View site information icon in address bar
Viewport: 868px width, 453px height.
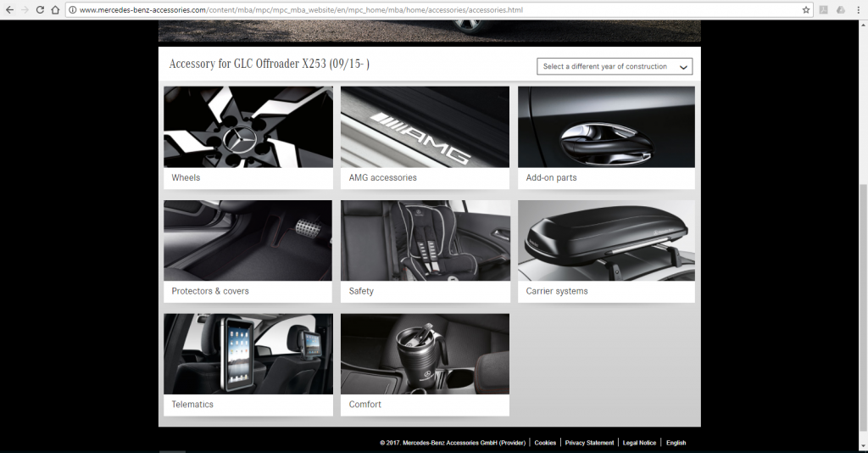(x=73, y=9)
